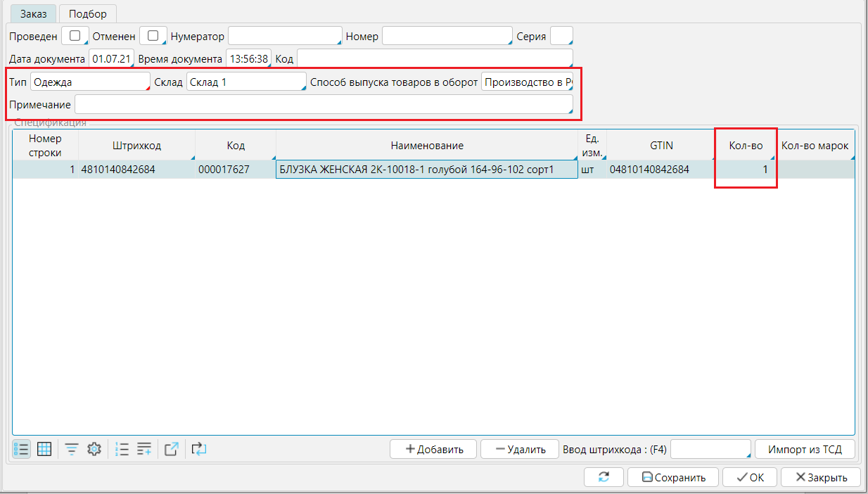Click the open in new window icon
The width and height of the screenshot is (868, 494).
coord(172,449)
